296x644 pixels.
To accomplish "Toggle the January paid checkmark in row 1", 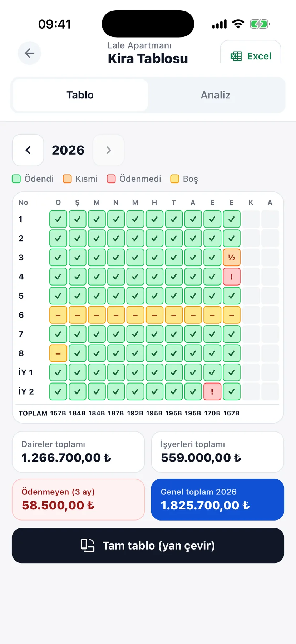I will click(58, 219).
